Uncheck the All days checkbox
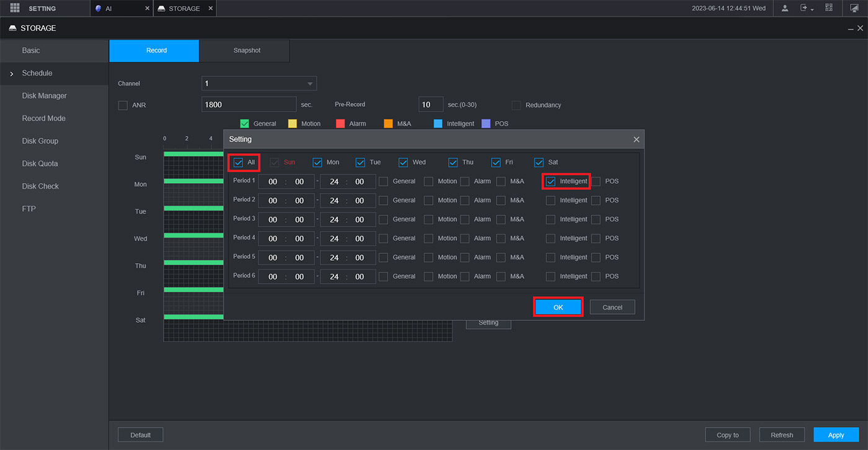 (x=238, y=162)
